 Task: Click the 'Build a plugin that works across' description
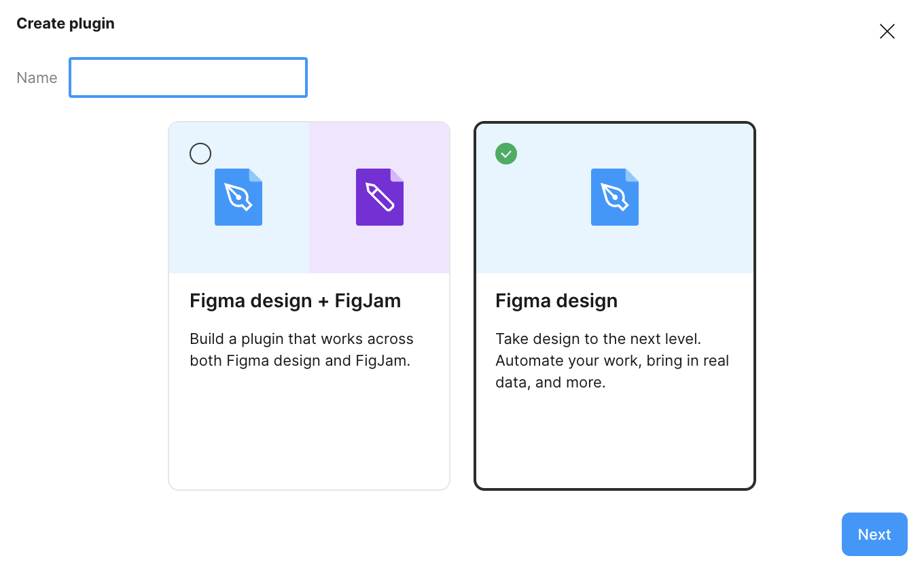click(x=302, y=339)
